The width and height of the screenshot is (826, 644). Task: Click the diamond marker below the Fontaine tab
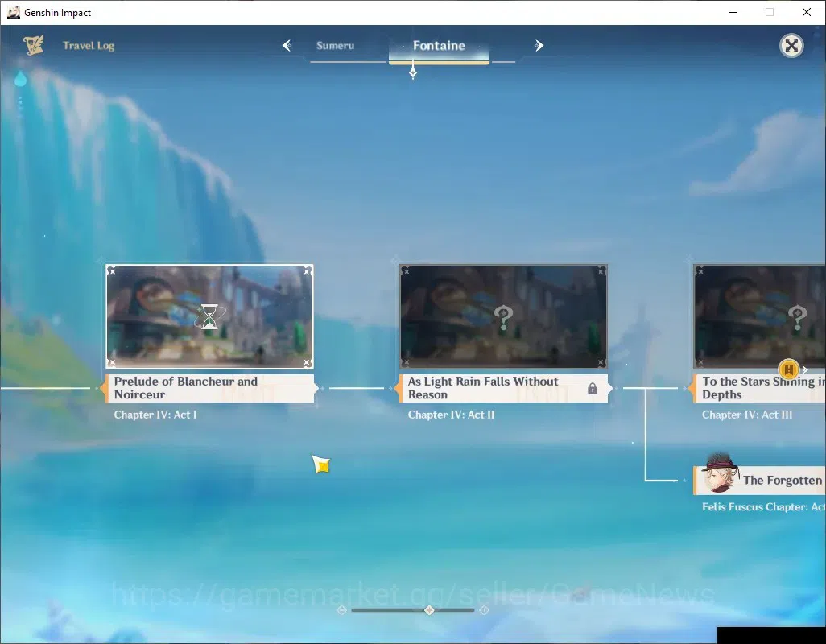pyautogui.click(x=413, y=72)
